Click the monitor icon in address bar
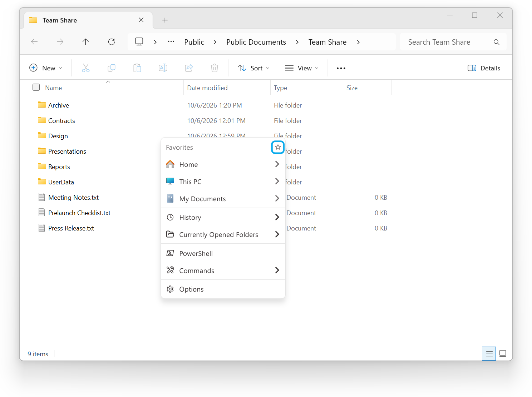The height and width of the screenshot is (397, 532). [x=139, y=42]
